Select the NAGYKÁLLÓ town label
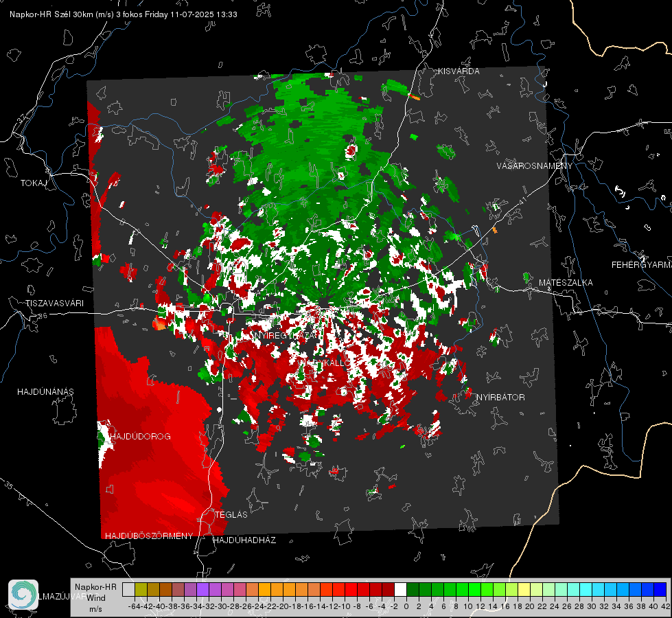Screen dimensions: 672x618 pos(325,363)
